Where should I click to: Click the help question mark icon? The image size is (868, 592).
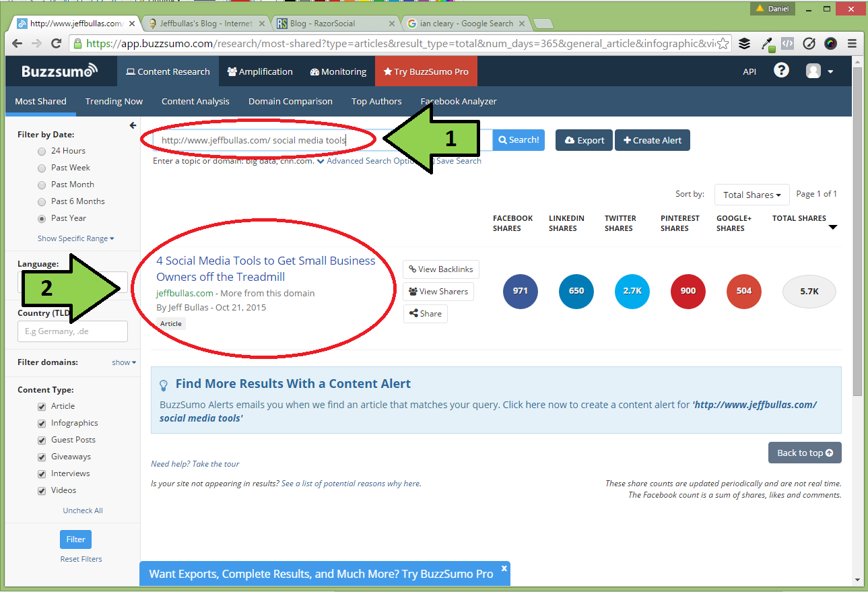(x=781, y=71)
